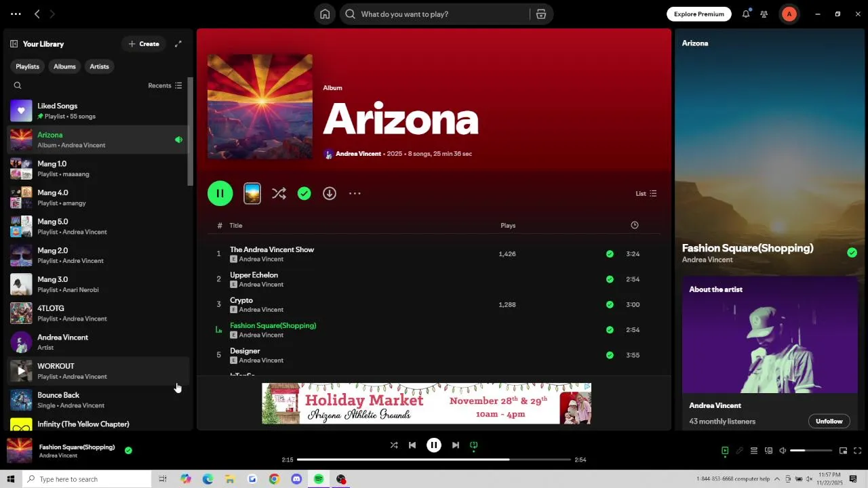Click the Arizona album cover art
Image resolution: width=868 pixels, height=488 pixels.
[x=260, y=107]
